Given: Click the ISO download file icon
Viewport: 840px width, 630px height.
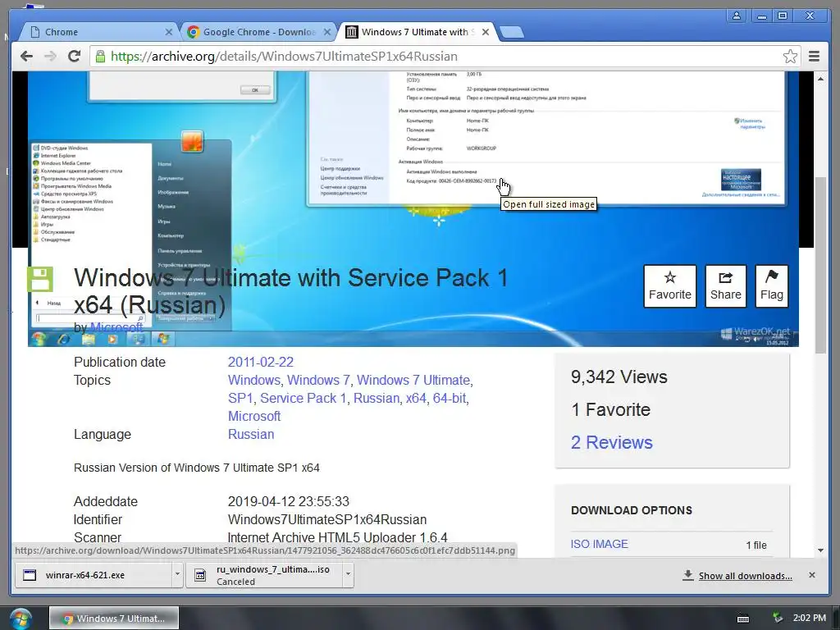Looking at the screenshot, I should (x=200, y=575).
